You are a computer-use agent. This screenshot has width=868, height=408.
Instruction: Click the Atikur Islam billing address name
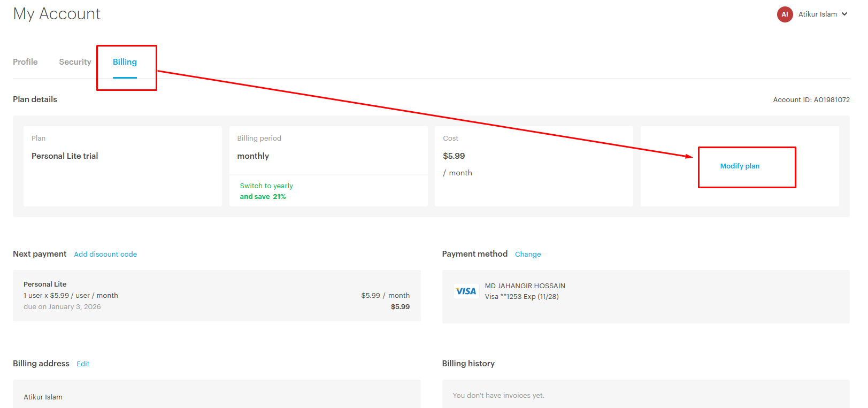tap(43, 397)
